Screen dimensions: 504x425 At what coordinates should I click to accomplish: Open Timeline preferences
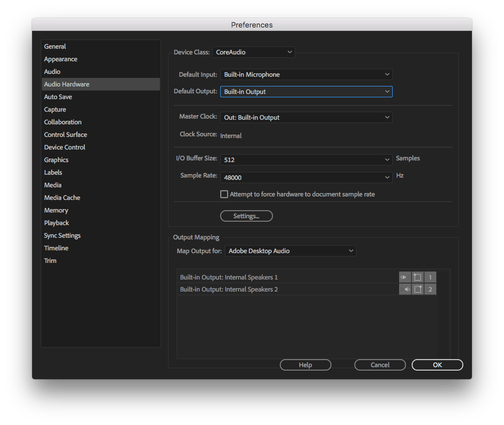pyautogui.click(x=100, y=248)
